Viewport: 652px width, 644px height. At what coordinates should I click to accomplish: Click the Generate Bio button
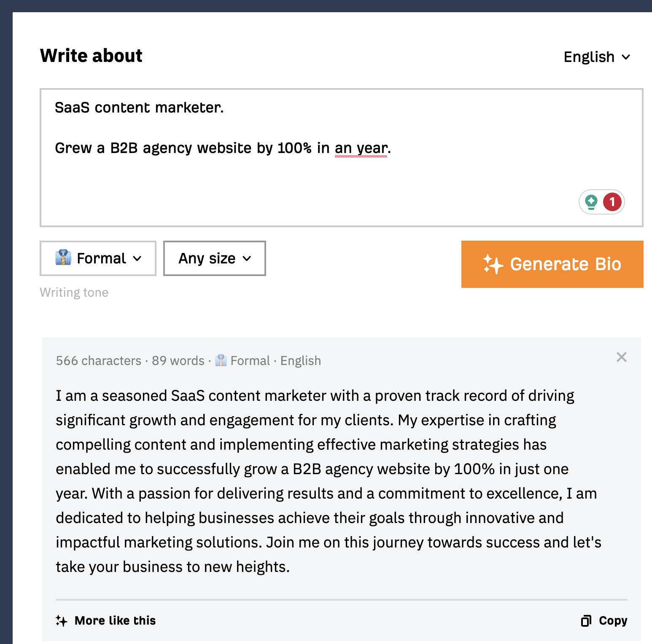(552, 265)
